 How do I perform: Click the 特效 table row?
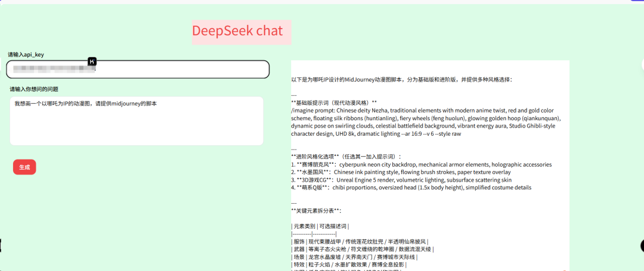point(349,265)
